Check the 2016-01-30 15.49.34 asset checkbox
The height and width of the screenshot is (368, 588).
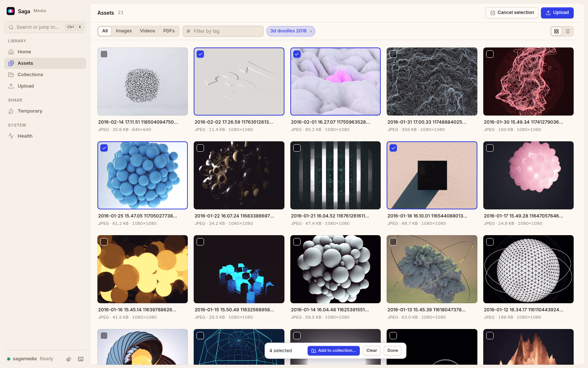point(490,54)
